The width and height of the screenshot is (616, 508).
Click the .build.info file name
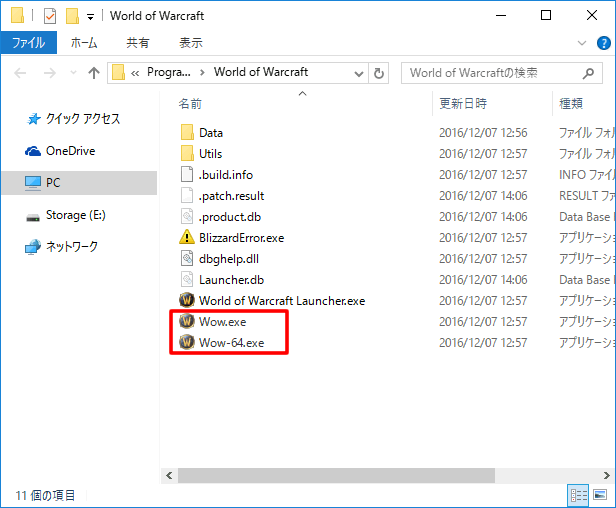click(x=226, y=175)
